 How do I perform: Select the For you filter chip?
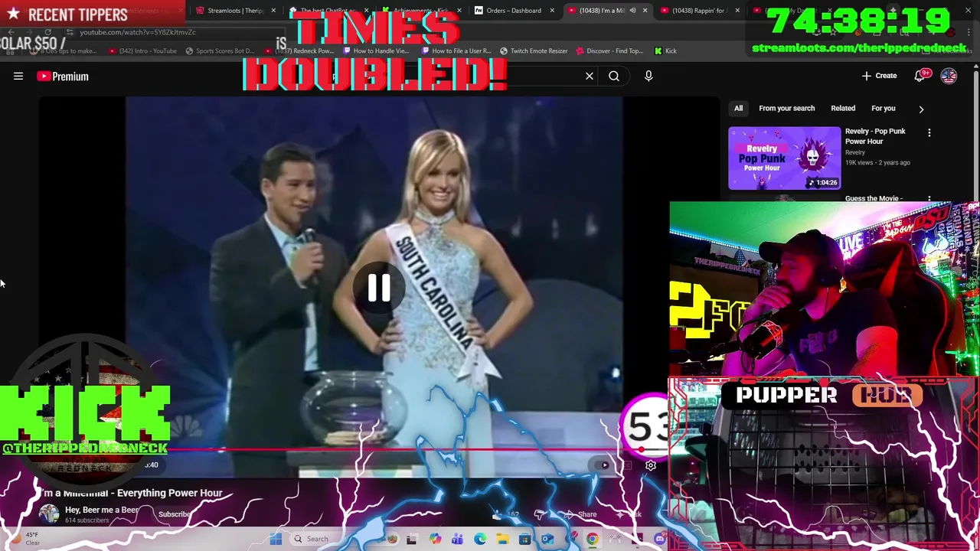[883, 109]
